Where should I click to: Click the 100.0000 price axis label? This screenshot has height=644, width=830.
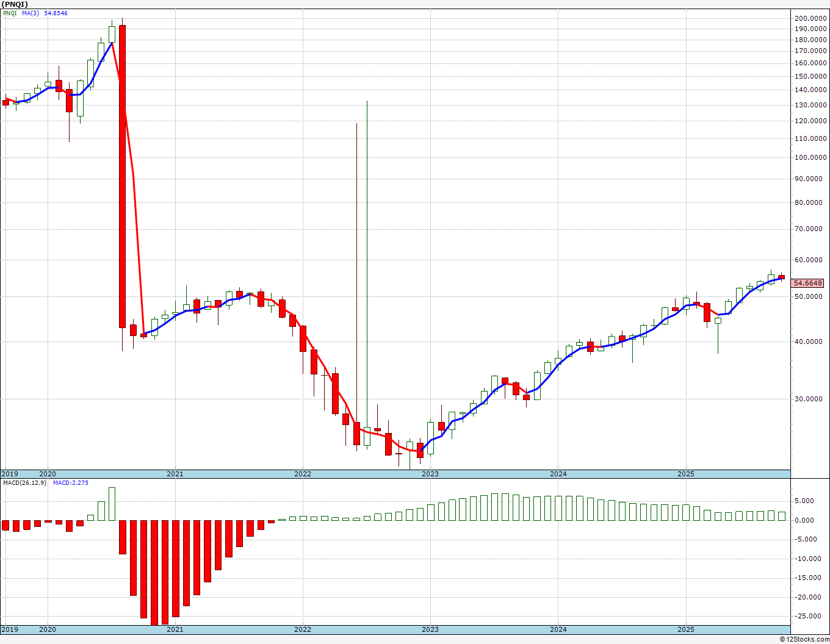pos(810,157)
